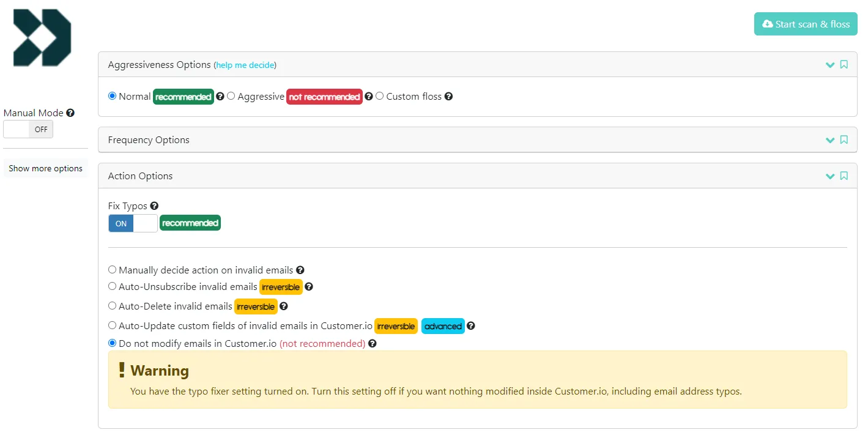Click the Aggressiveness Options header title

pyautogui.click(x=159, y=65)
